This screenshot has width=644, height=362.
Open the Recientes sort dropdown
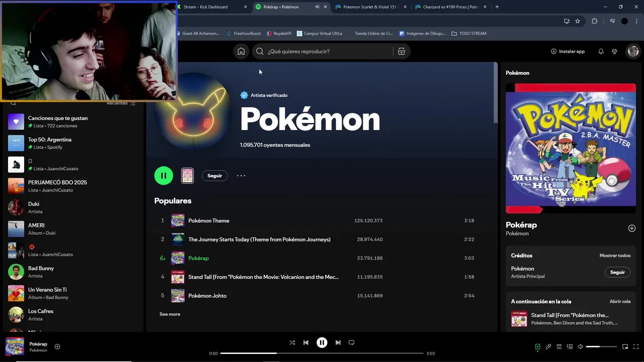[x=121, y=103]
